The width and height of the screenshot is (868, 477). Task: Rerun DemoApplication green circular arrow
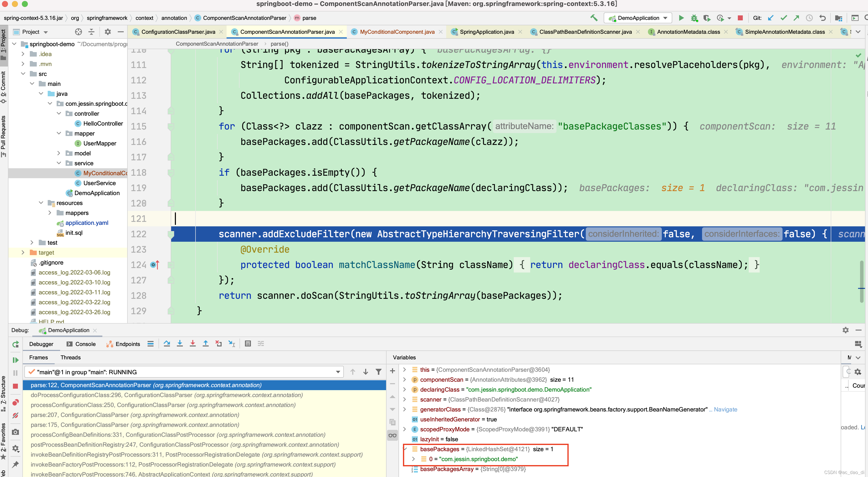tap(15, 344)
